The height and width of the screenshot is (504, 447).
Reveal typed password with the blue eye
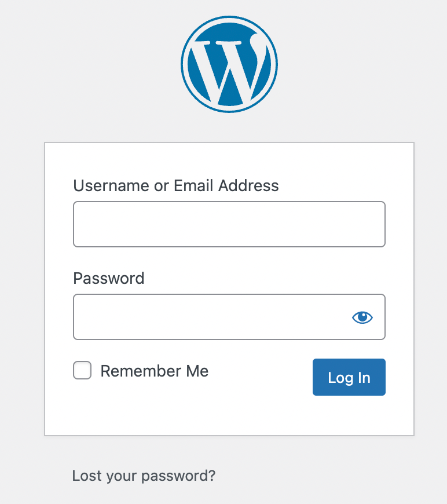[x=362, y=317]
